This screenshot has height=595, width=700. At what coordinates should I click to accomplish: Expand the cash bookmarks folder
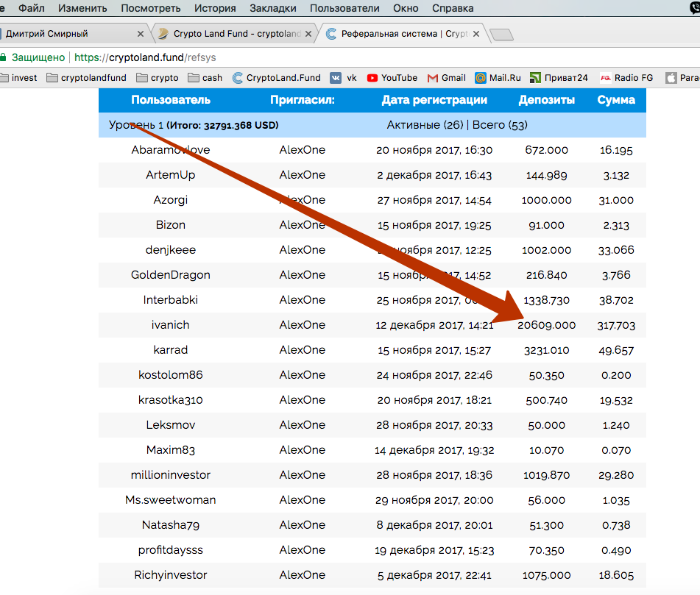205,77
